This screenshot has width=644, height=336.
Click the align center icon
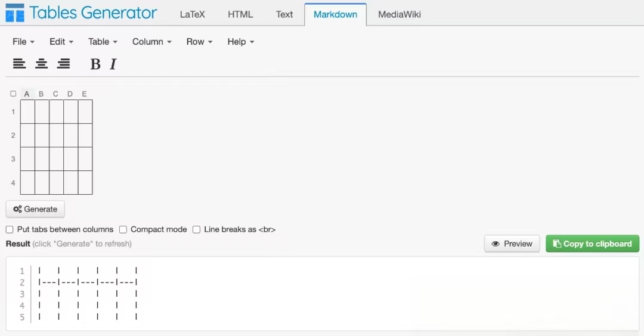click(x=41, y=64)
